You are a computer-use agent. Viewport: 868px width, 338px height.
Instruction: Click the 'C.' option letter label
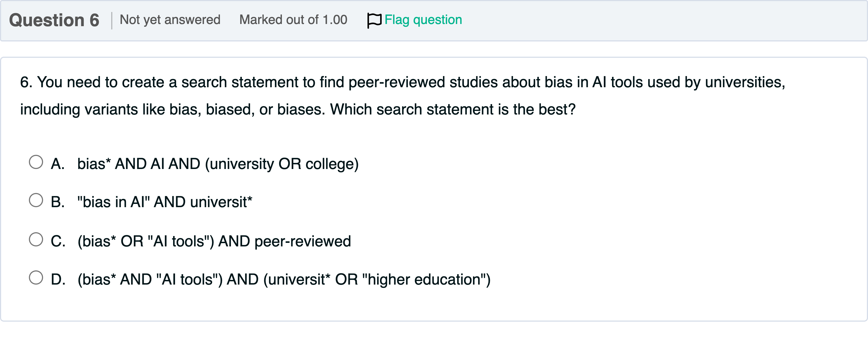coord(58,241)
